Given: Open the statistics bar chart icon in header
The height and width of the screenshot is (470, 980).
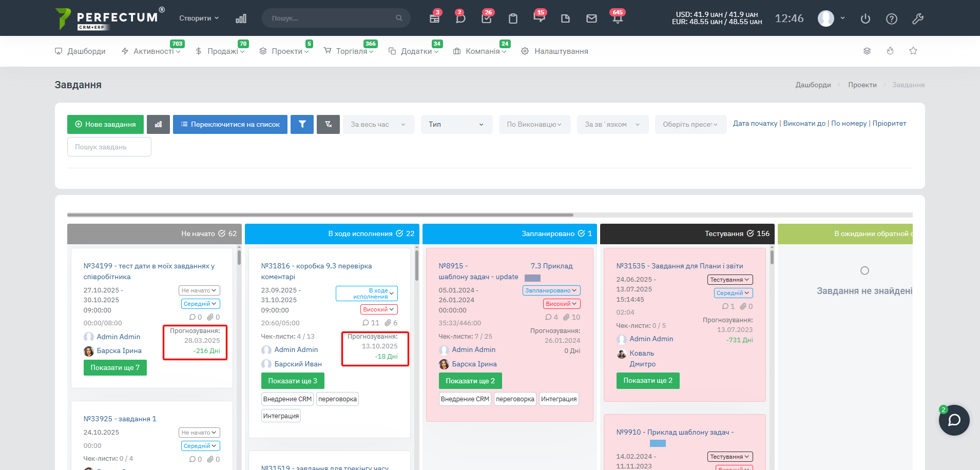Looking at the screenshot, I should click(241, 18).
